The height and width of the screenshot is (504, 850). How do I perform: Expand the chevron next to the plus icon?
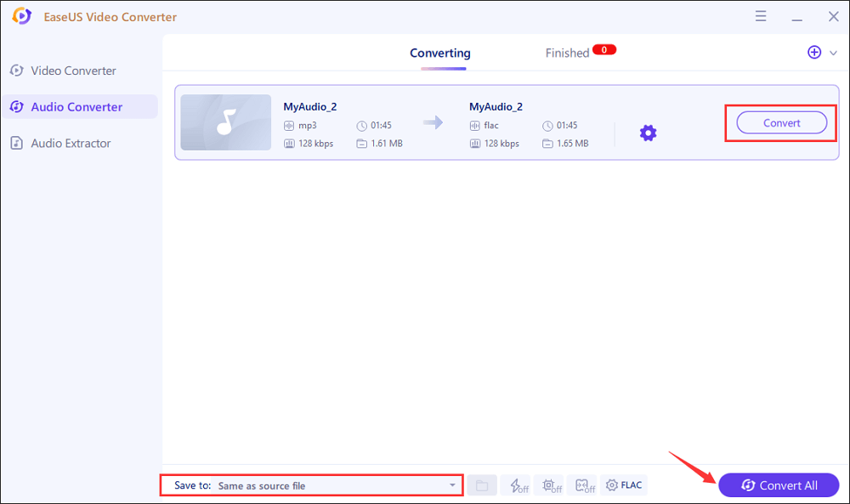click(x=832, y=52)
